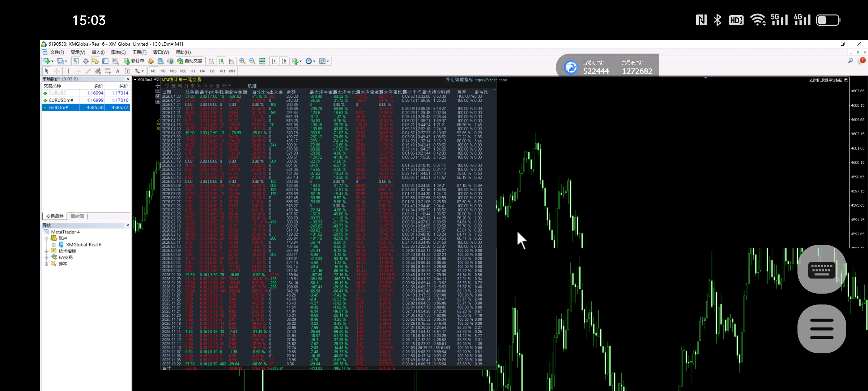Toggle chart auto scroll button

(x=274, y=61)
